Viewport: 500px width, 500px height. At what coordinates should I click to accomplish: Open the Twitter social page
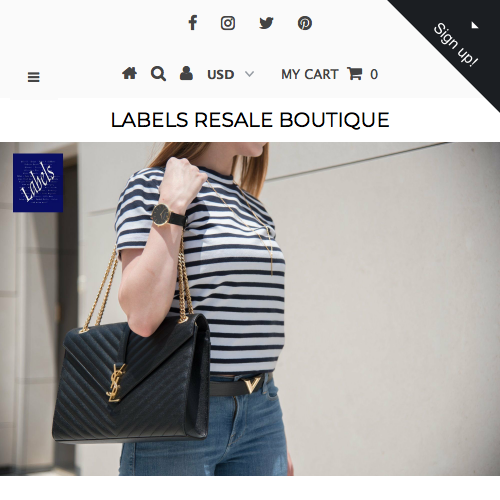(x=266, y=23)
